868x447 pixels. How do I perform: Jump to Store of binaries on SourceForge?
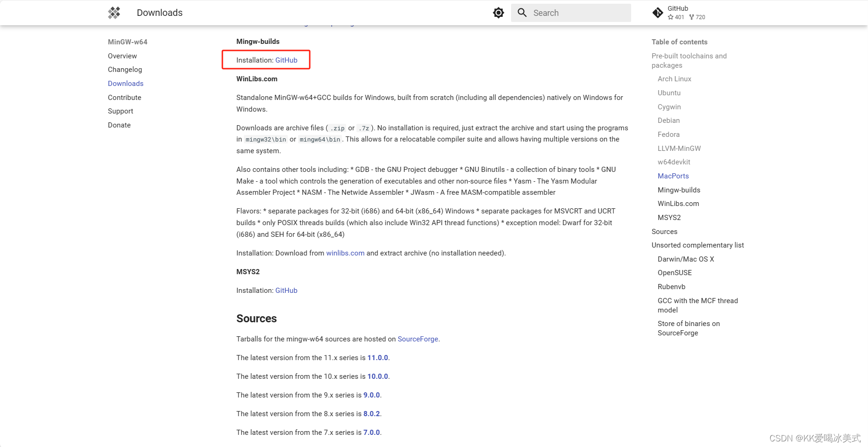click(x=689, y=328)
